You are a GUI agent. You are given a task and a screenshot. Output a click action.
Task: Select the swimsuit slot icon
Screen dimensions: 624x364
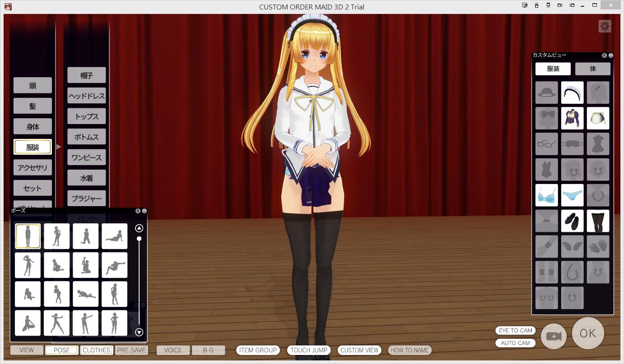point(547,170)
